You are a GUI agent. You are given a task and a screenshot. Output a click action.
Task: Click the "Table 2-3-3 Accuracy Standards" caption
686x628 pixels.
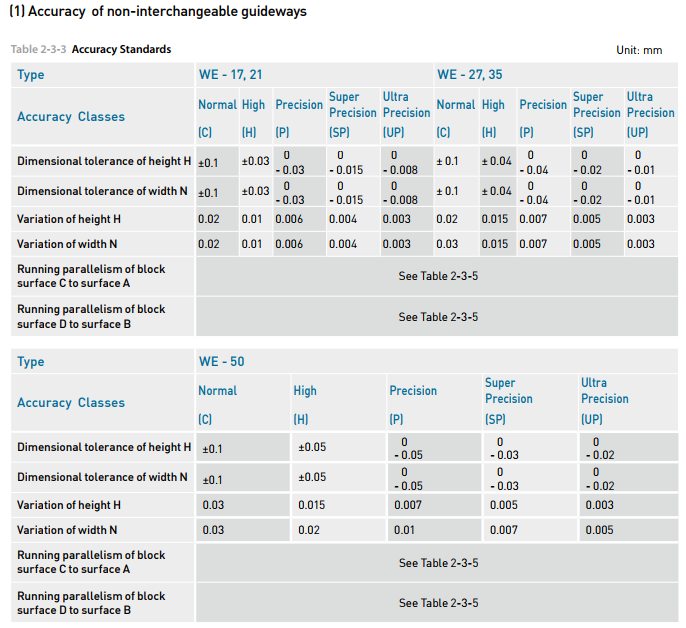pyautogui.click(x=91, y=49)
